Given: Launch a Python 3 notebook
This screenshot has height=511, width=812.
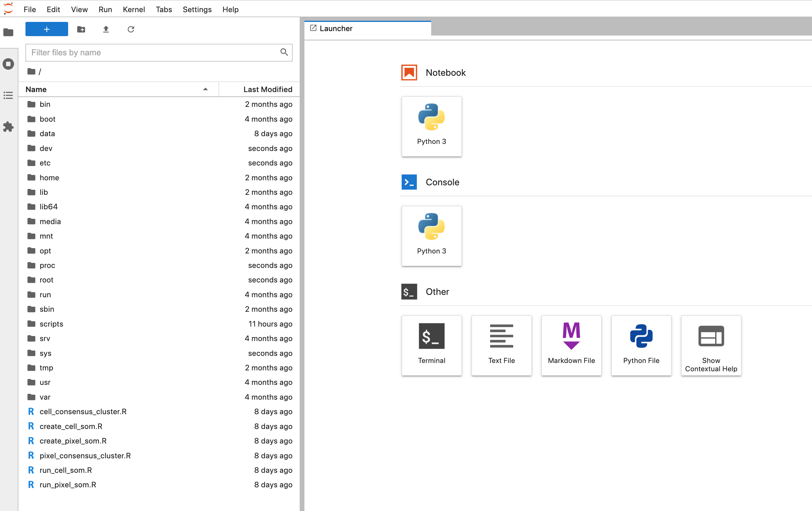Looking at the screenshot, I should [x=431, y=126].
